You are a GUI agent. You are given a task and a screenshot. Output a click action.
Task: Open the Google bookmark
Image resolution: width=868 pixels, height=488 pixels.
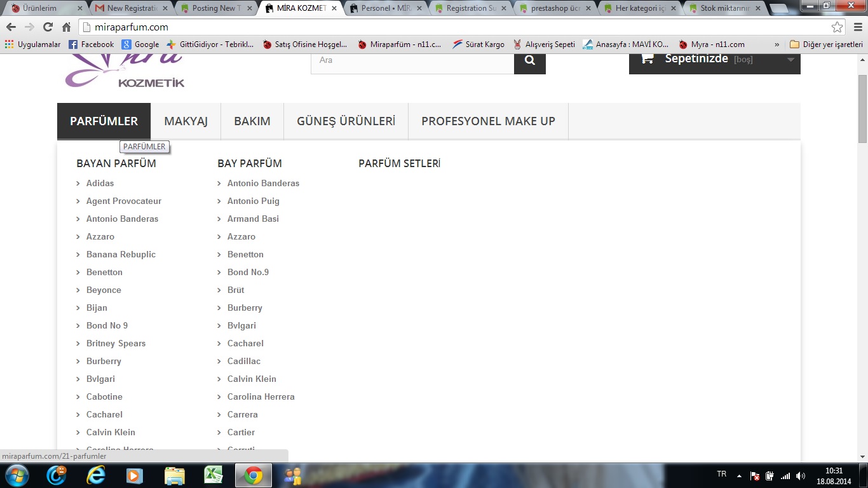140,44
